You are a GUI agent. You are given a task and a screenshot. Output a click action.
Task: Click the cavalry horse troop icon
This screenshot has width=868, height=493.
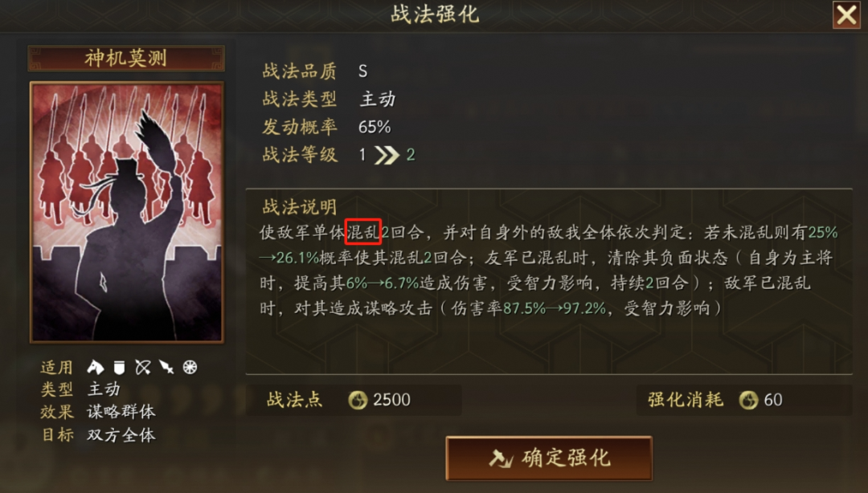tap(95, 367)
